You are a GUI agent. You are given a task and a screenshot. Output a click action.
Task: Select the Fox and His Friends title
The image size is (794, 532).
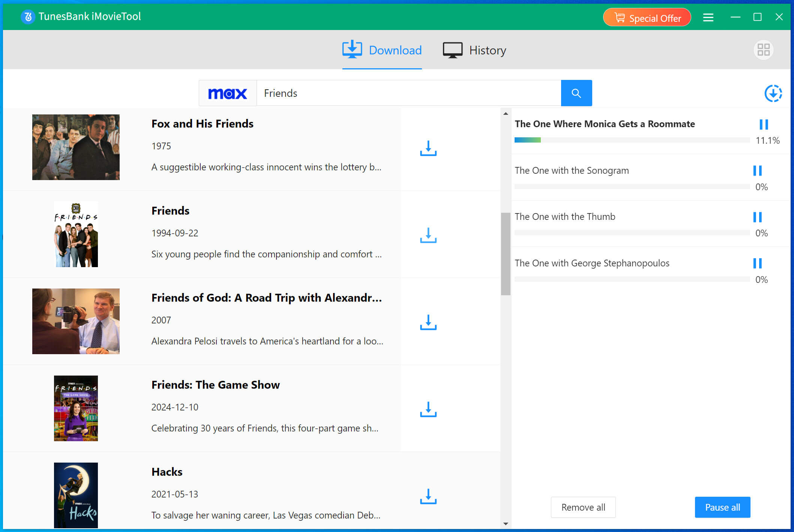(x=203, y=124)
